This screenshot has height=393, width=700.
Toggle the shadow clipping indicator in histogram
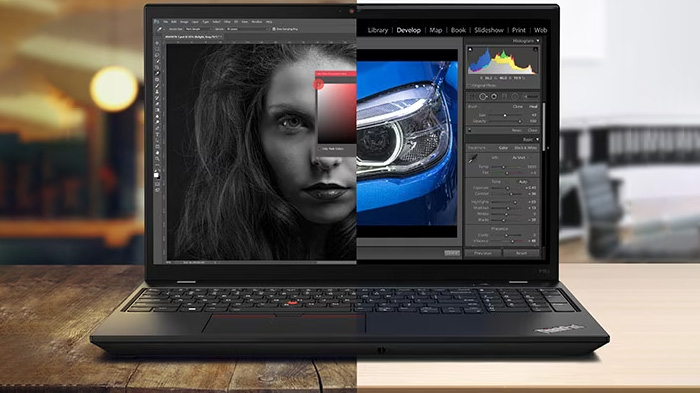click(x=470, y=49)
